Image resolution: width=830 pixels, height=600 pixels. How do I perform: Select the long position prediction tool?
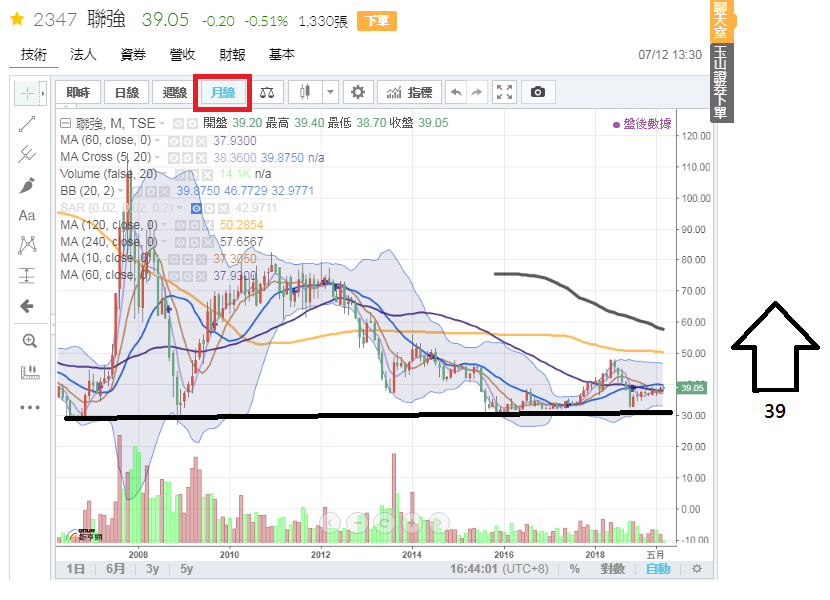[27, 275]
